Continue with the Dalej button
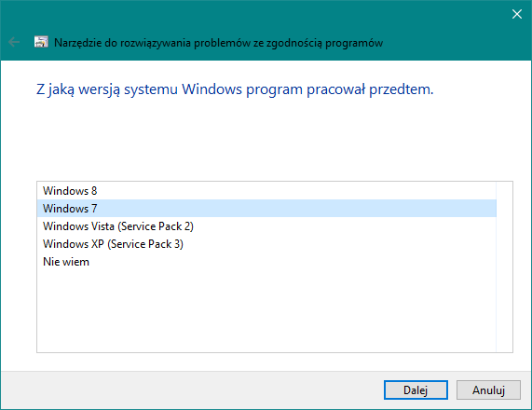 point(416,390)
